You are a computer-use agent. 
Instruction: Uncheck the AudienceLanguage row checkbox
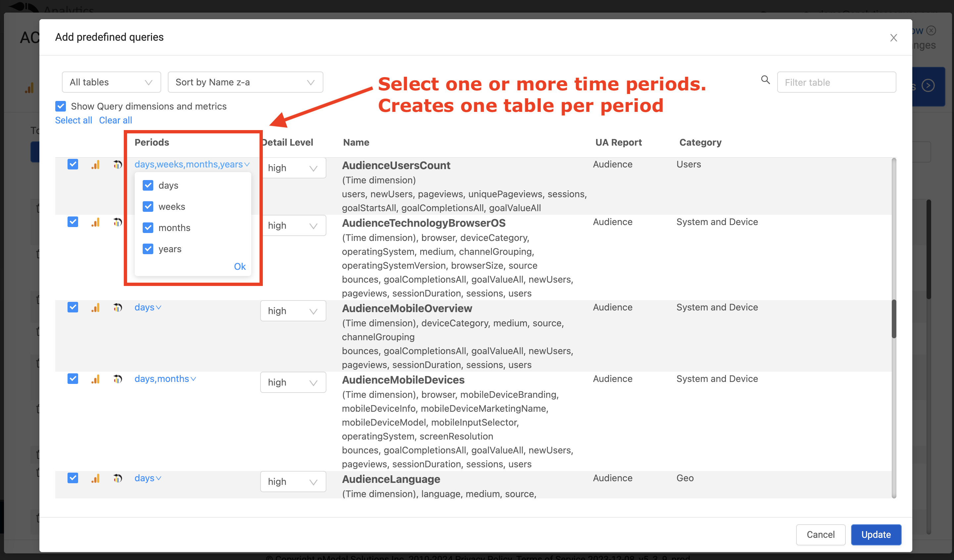coord(73,478)
